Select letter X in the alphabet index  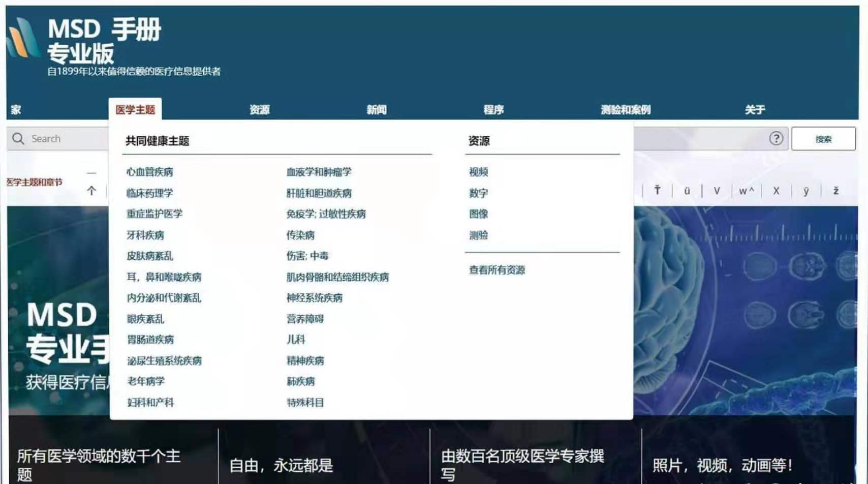(776, 191)
